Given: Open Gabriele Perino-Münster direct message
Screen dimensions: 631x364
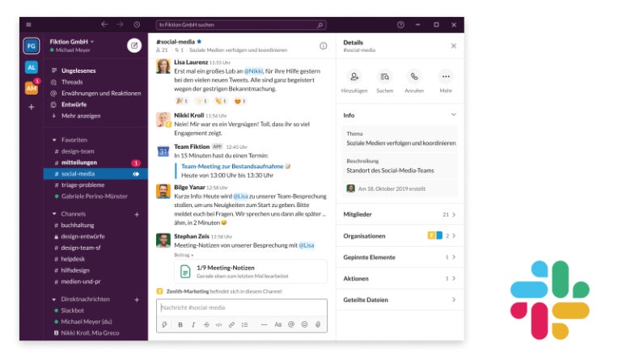Looking at the screenshot, I should pos(94,197).
